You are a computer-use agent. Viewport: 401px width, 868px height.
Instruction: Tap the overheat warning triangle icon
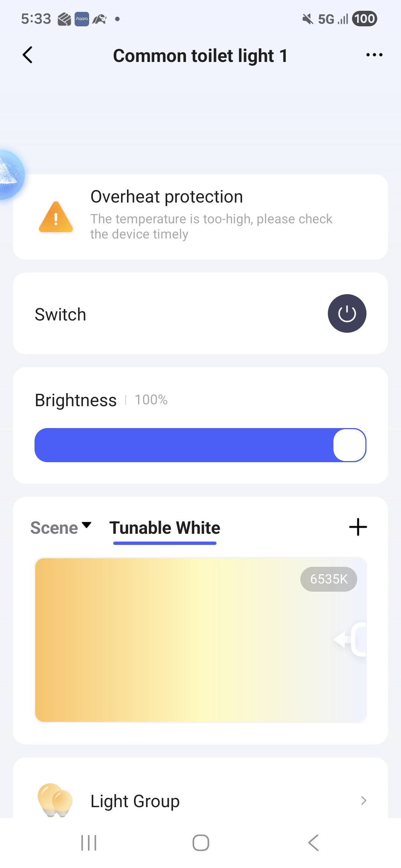click(56, 217)
